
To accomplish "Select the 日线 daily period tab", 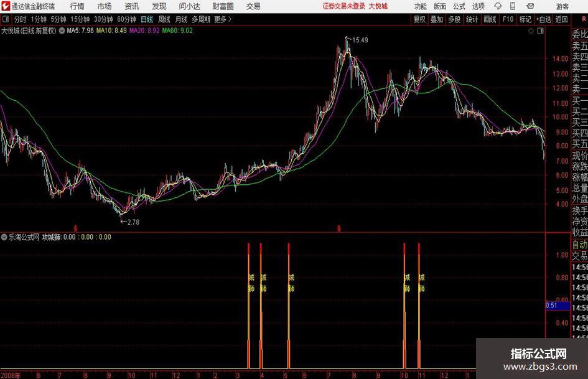I will tap(147, 19).
